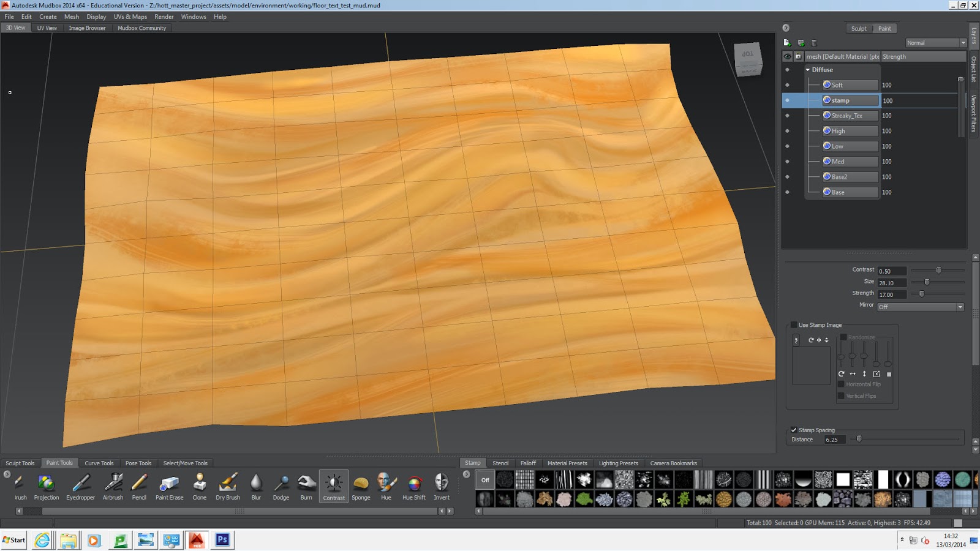980x551 pixels.
Task: Collapse the Diffuse channel group
Action: (808, 70)
